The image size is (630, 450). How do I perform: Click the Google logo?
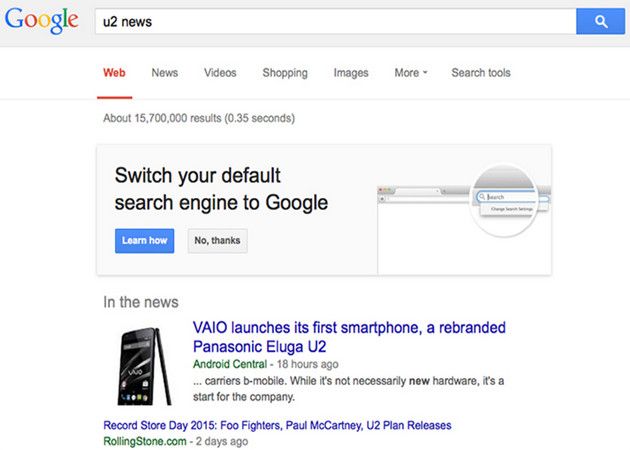tap(41, 20)
